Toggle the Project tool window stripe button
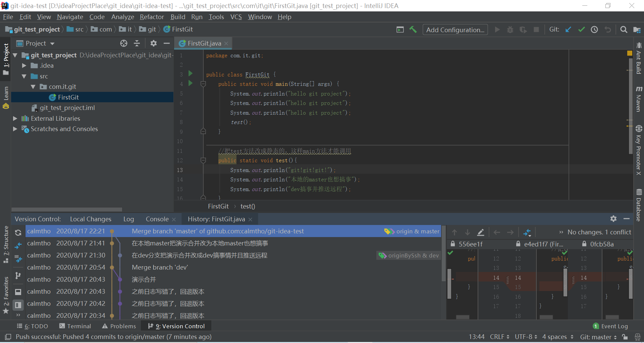Screen dimensions: 644x343 pos(6,59)
